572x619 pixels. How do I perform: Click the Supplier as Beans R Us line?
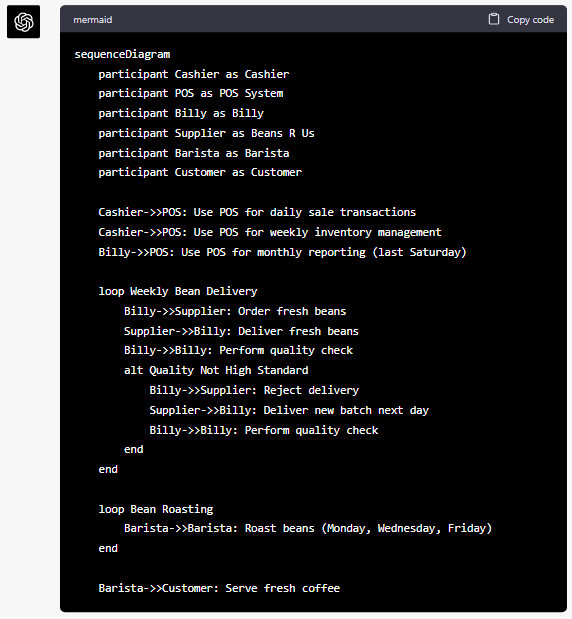[x=206, y=133]
